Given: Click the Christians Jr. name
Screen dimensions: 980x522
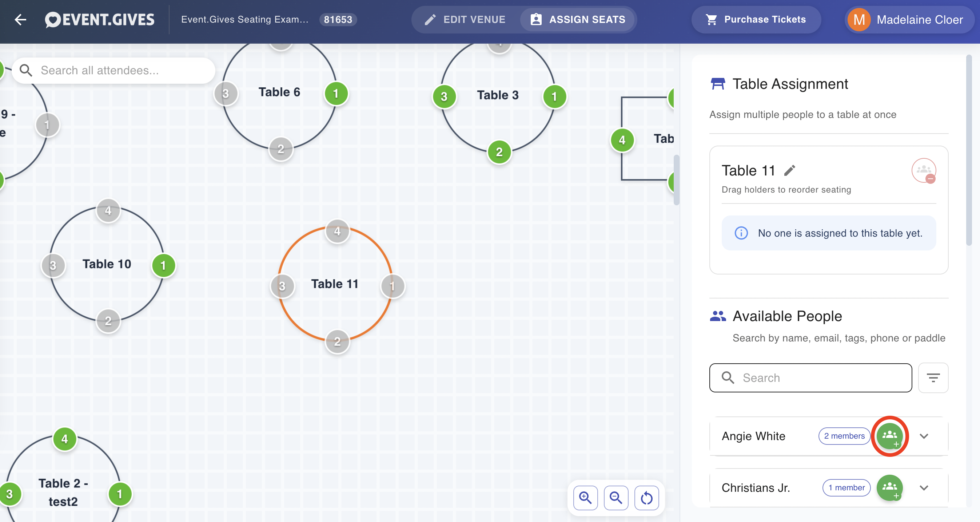Looking at the screenshot, I should [x=756, y=488].
